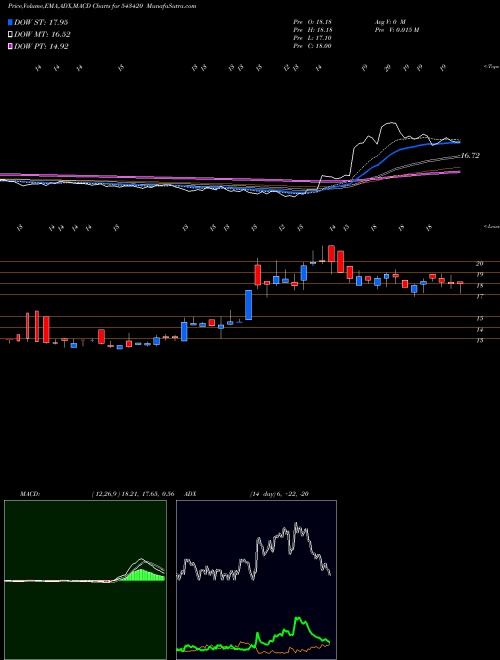Screen dimensions: 500x660
Task: Click the price axis label 20
Action: tap(479, 263)
